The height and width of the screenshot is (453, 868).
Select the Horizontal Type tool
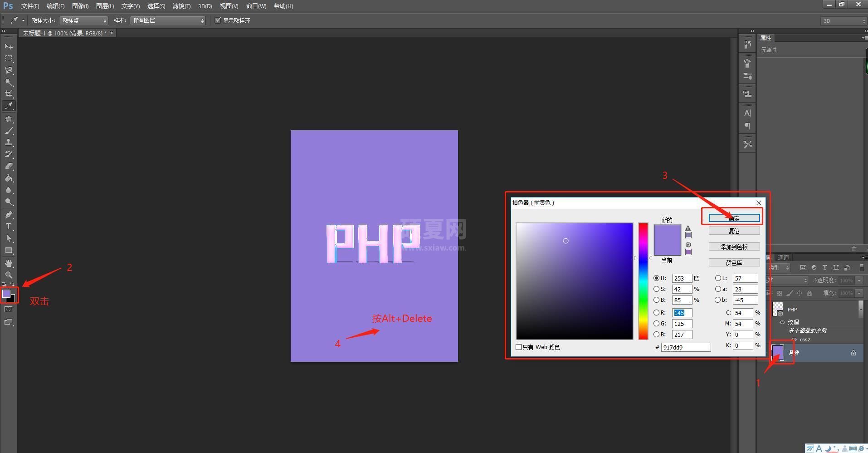click(x=9, y=226)
